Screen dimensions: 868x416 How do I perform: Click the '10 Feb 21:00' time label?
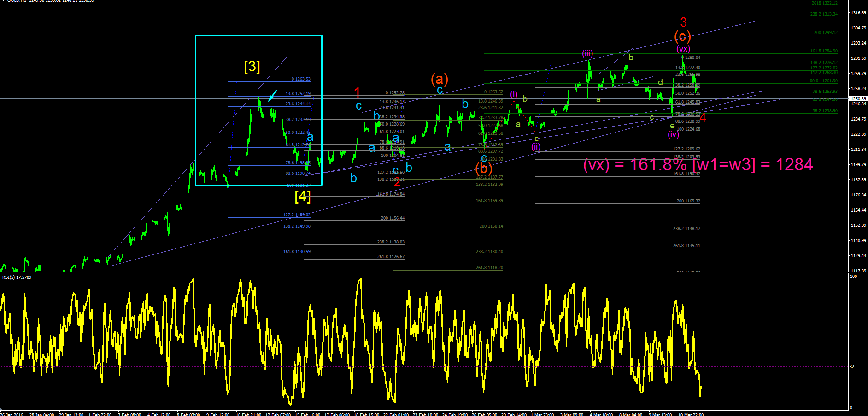point(249,414)
